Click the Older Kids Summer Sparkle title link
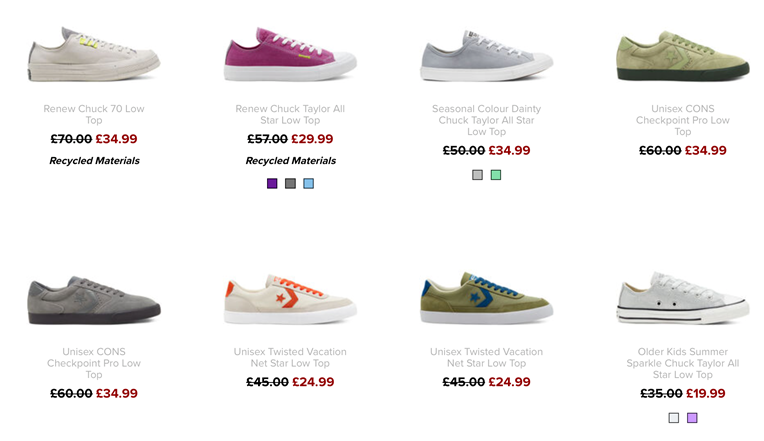 pos(683,363)
